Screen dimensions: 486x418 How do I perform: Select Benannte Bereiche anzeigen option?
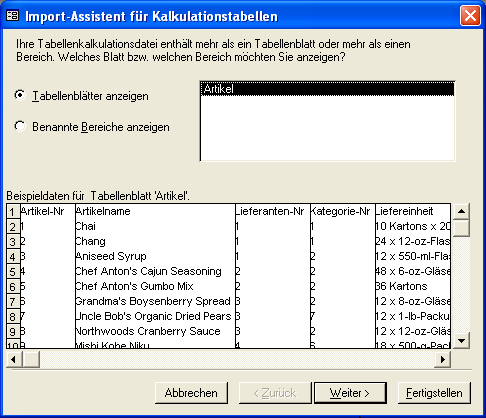coord(20,127)
